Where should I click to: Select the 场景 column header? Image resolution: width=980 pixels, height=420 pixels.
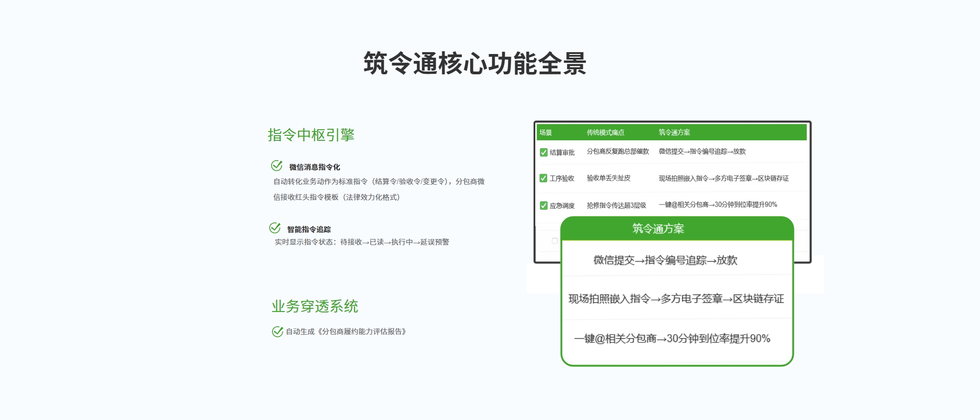(x=545, y=132)
